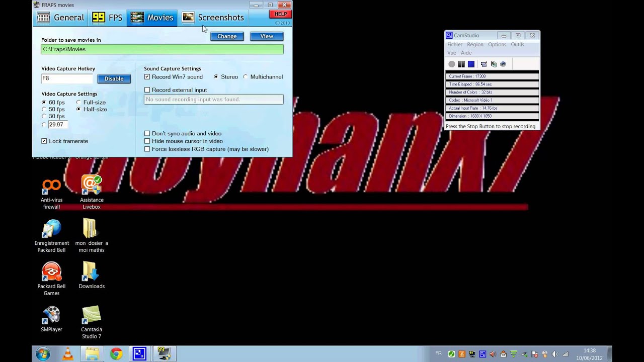This screenshot has width=644, height=362.
Task: Open system volume tray icon
Action: [x=555, y=354]
